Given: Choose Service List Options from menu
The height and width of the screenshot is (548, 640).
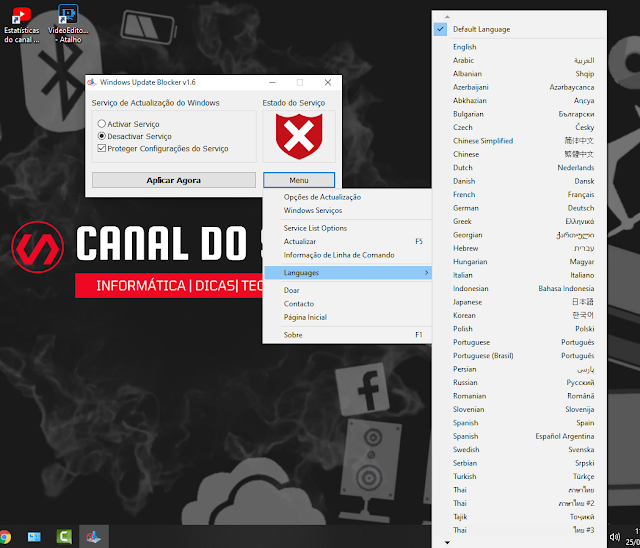Looking at the screenshot, I should click(x=347, y=228).
